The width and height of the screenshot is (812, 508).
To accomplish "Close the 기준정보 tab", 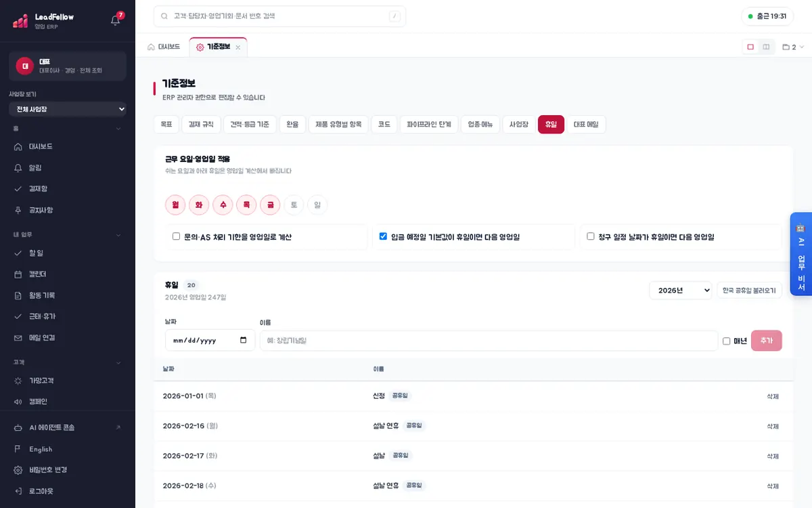I will pyautogui.click(x=238, y=47).
